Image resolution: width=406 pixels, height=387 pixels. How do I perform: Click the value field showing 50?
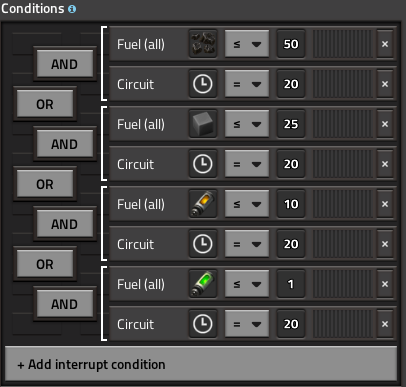(291, 44)
